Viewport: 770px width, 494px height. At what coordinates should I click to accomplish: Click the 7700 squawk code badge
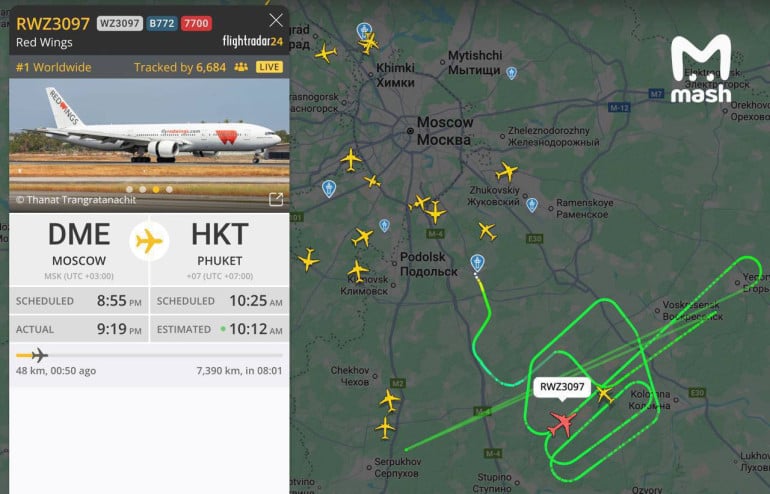(196, 23)
